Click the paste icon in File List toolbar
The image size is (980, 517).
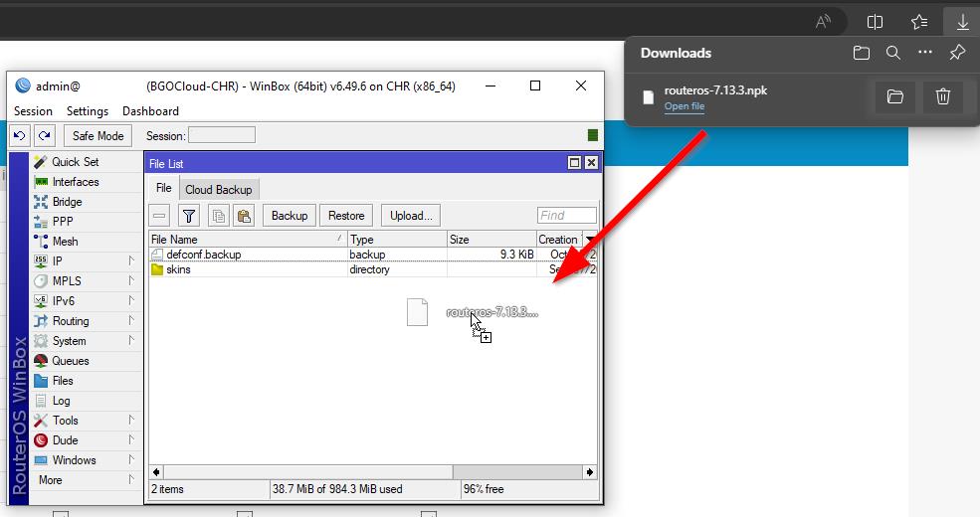(x=244, y=216)
